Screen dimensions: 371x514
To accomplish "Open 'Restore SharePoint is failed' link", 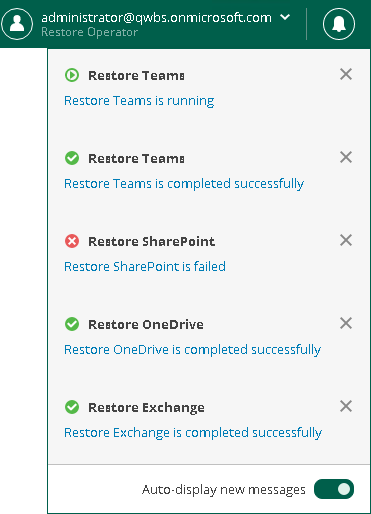I will coord(145,267).
